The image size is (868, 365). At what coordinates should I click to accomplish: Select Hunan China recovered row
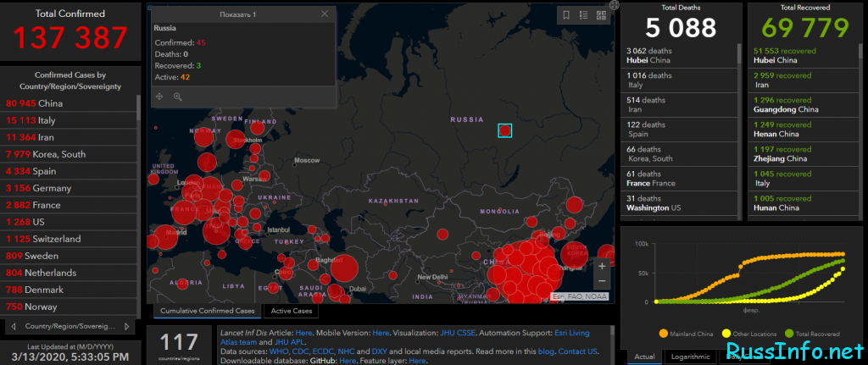pos(805,203)
